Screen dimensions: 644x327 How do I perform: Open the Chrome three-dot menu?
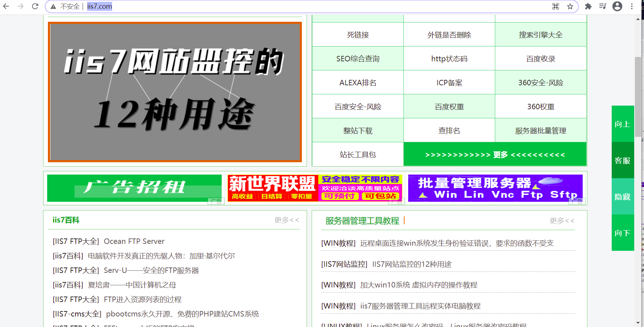click(x=632, y=6)
